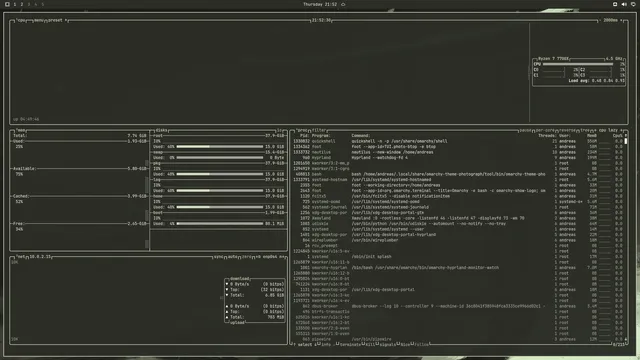640x360 pixels.
Task: Switch to next network interface after enp6s0
Action: click(x=282, y=257)
